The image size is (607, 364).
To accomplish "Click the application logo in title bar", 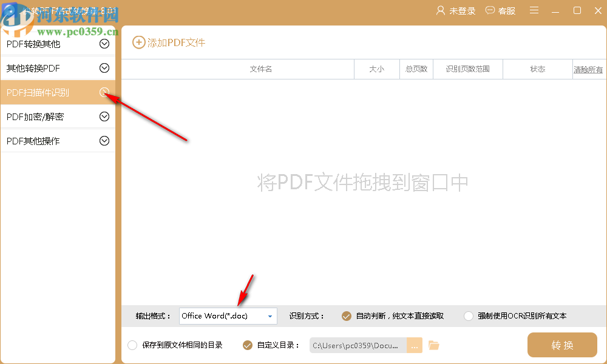I will point(8,10).
